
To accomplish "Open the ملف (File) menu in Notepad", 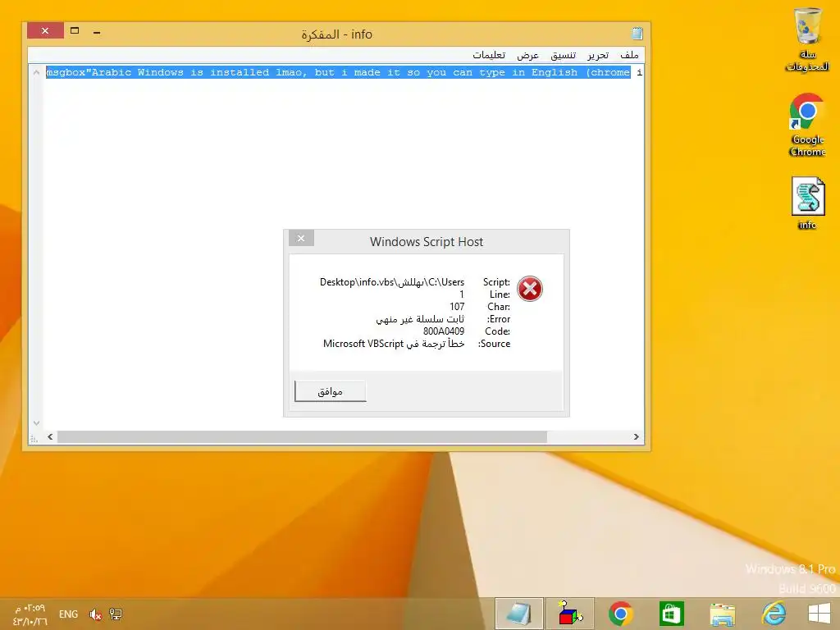I will tap(629, 55).
